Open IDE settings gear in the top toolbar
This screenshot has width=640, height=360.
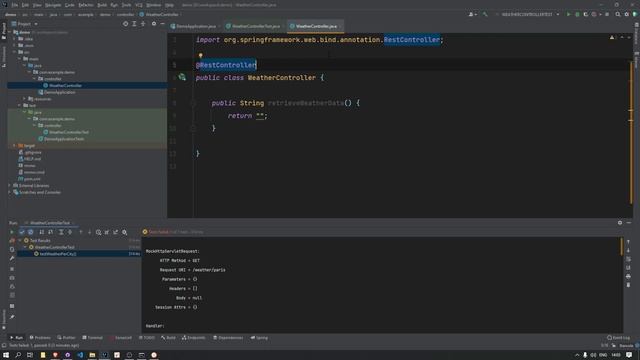[627, 14]
